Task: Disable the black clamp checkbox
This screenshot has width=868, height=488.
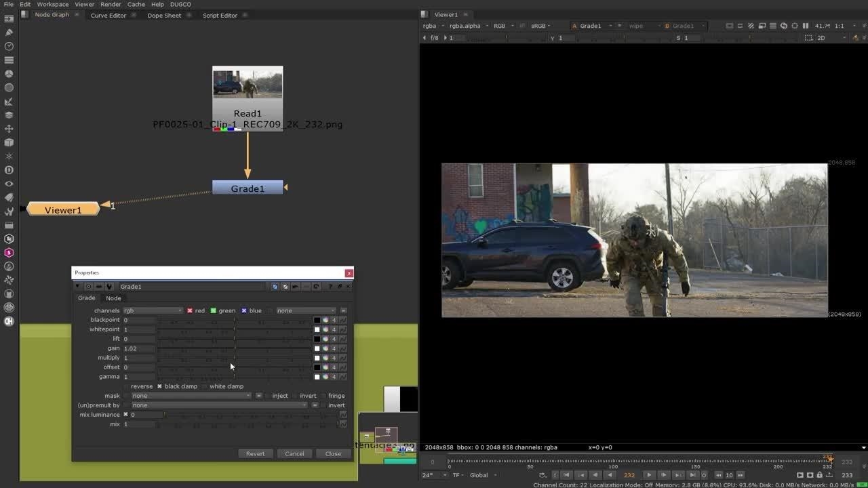Action: point(160,386)
